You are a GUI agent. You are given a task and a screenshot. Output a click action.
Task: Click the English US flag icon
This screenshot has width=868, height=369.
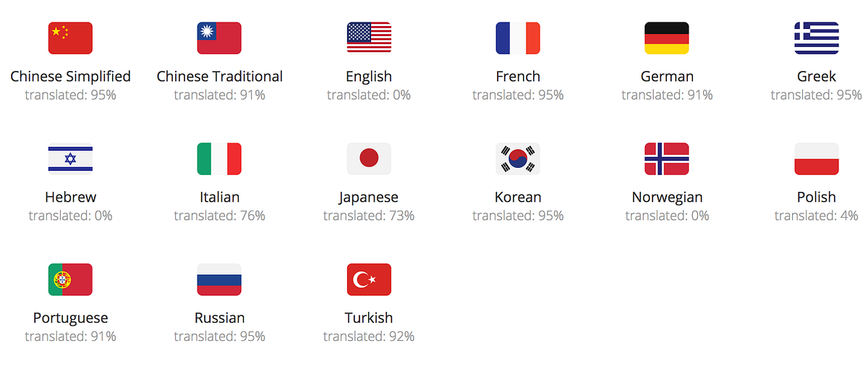(369, 38)
